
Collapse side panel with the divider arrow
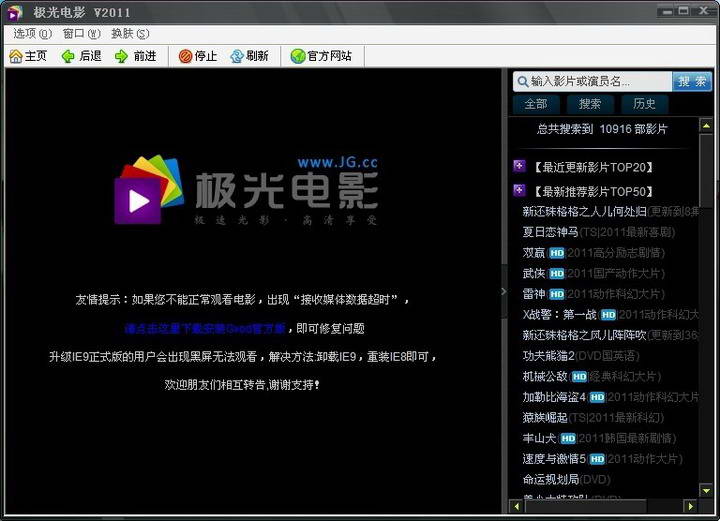pos(504,291)
